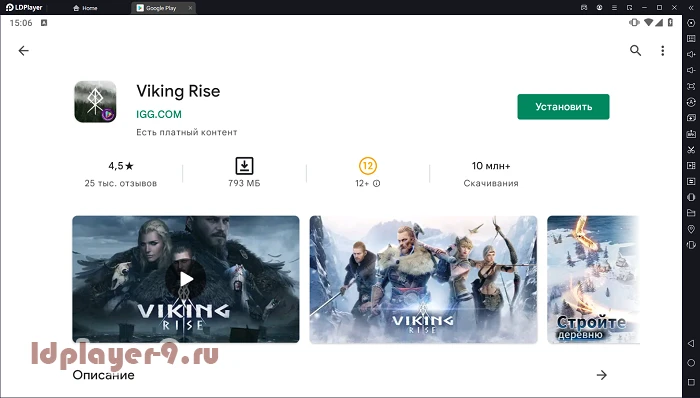Click the Скачивания label
700x398 pixels.
tap(491, 183)
